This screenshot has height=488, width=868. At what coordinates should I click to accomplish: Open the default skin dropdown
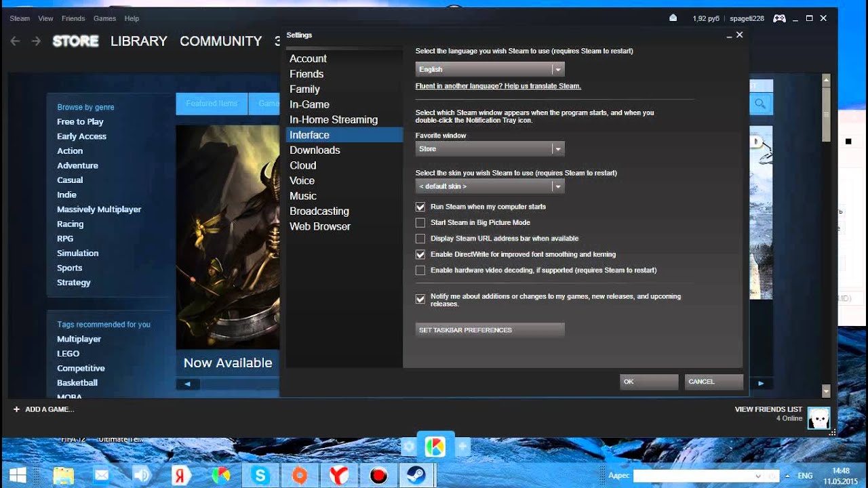[x=490, y=186]
